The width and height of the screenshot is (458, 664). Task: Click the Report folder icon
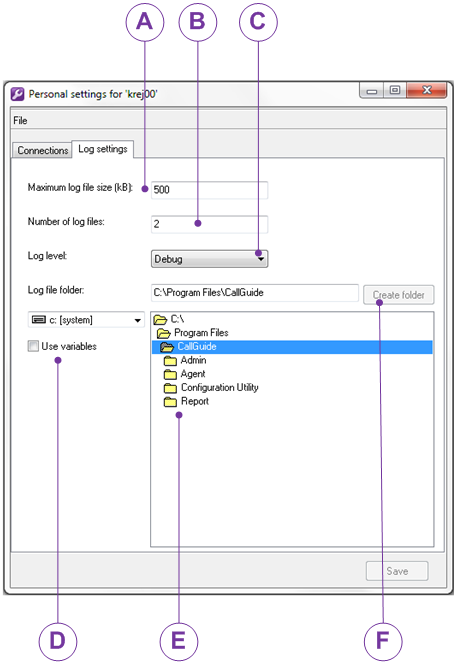point(170,401)
